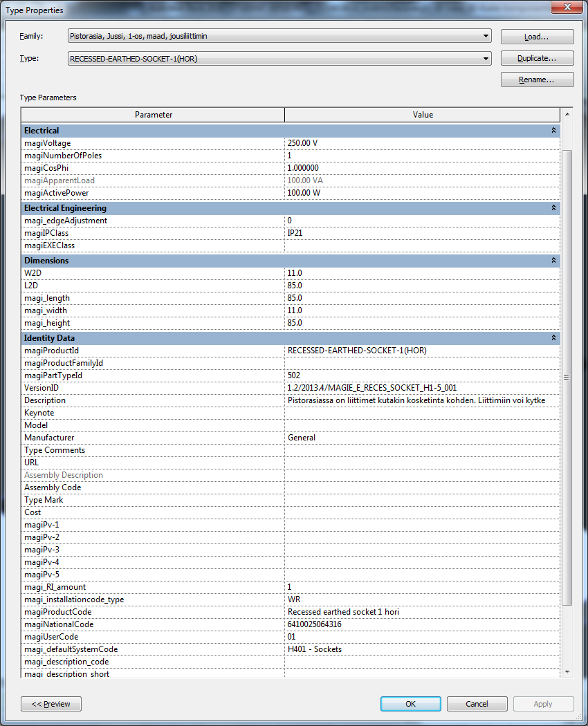
Task: Collapse the Identity Data section
Action: pos(553,338)
